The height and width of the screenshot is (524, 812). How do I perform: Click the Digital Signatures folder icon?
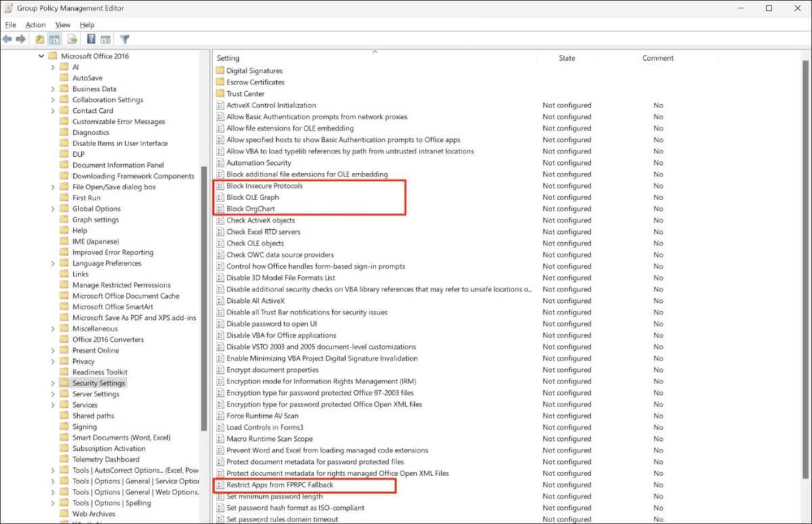[220, 70]
